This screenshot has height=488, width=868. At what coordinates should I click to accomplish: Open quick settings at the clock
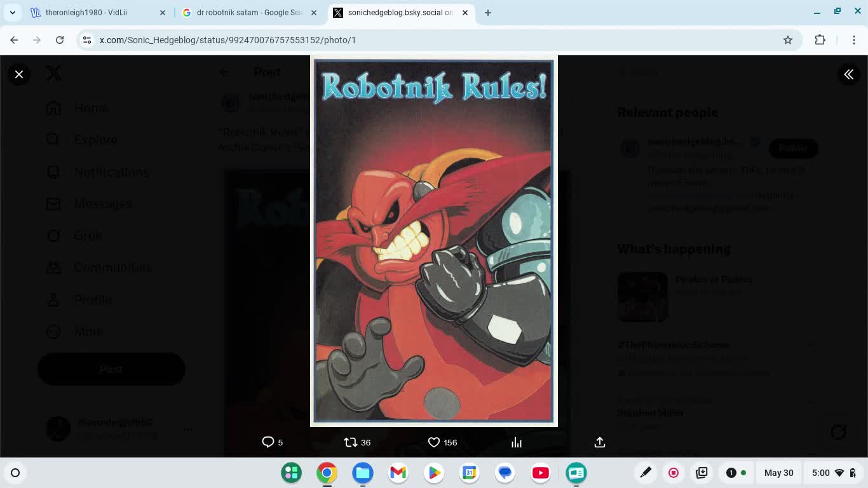(x=834, y=473)
